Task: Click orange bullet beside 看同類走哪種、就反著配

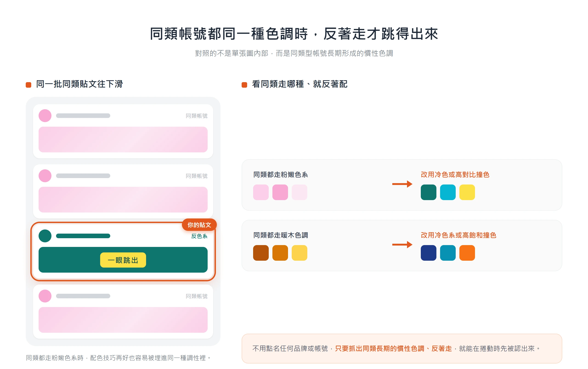Action: click(x=244, y=85)
